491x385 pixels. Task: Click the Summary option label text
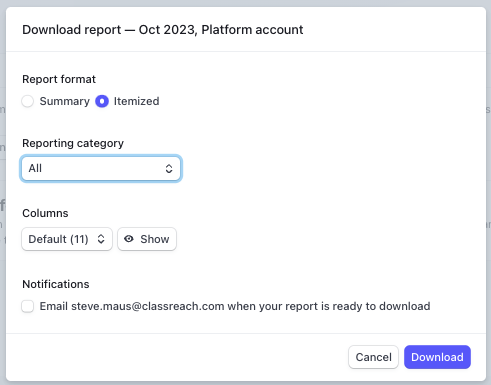pos(65,101)
